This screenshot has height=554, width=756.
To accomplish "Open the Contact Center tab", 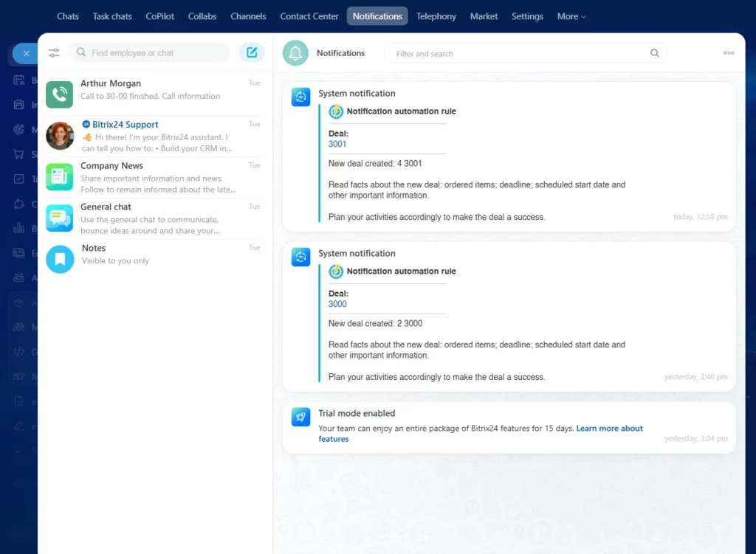I will click(309, 16).
